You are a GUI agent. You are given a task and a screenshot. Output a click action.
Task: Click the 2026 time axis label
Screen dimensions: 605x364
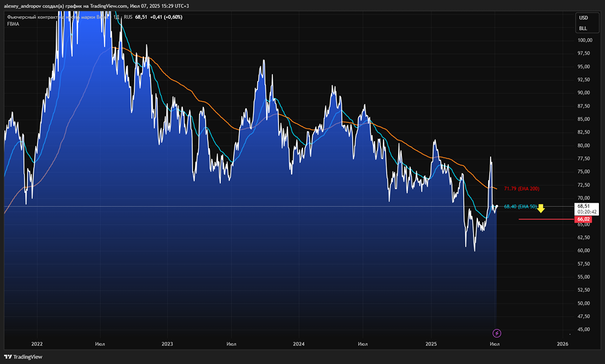tap(563, 344)
